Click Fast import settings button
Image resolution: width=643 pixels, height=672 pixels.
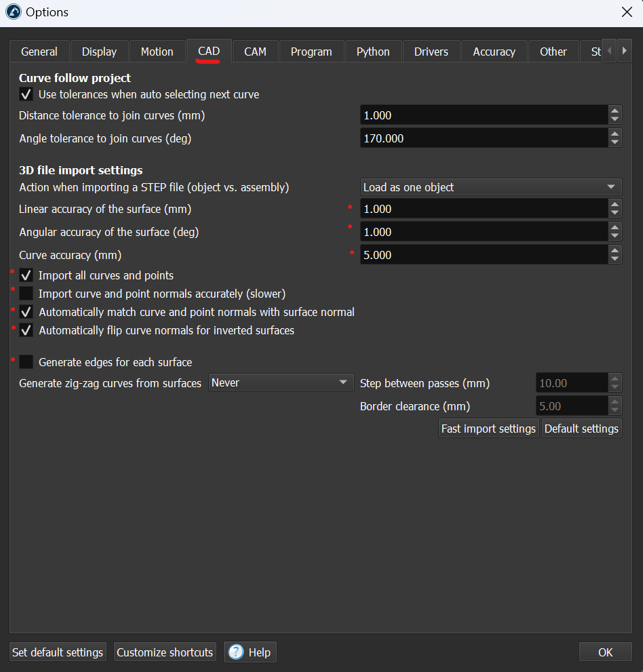[488, 429]
